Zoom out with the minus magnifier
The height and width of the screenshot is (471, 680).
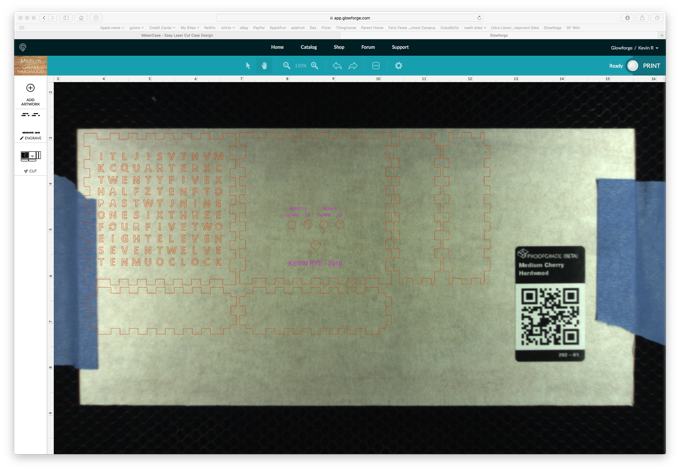click(x=287, y=65)
